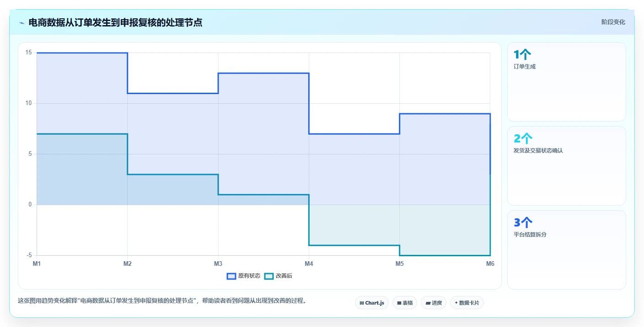Viewport: 644px width, 327px height.
Task: Click the 2个 card number
Action: pos(523,138)
